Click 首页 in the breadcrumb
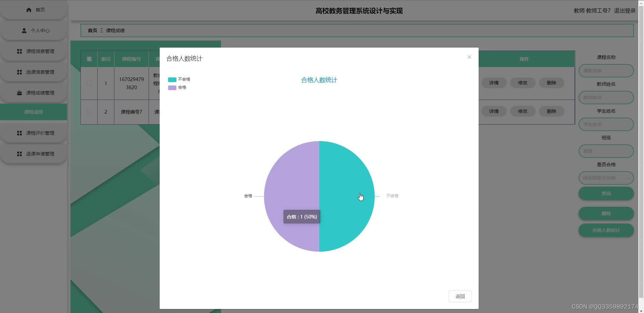 click(x=93, y=30)
